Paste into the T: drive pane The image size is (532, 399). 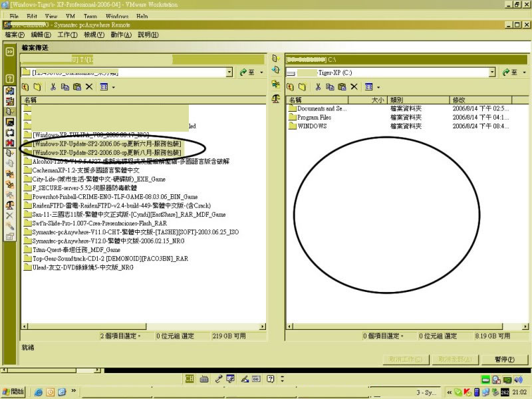coord(77,87)
